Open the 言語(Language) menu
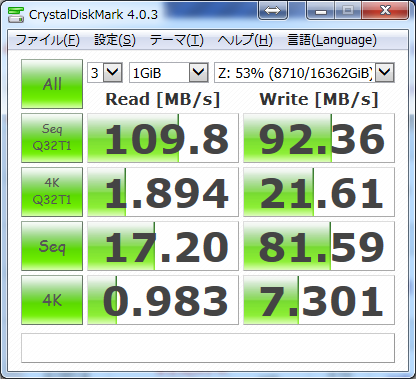Screen dimensions: 416x379 [332, 40]
